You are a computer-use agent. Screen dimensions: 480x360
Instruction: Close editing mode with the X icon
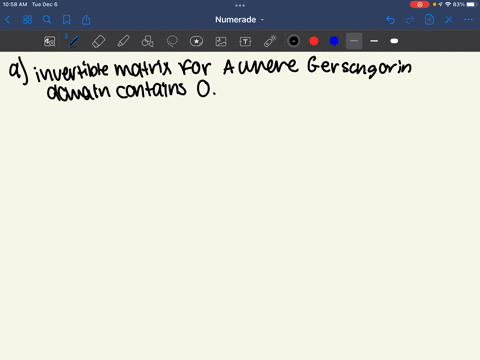coord(449,20)
